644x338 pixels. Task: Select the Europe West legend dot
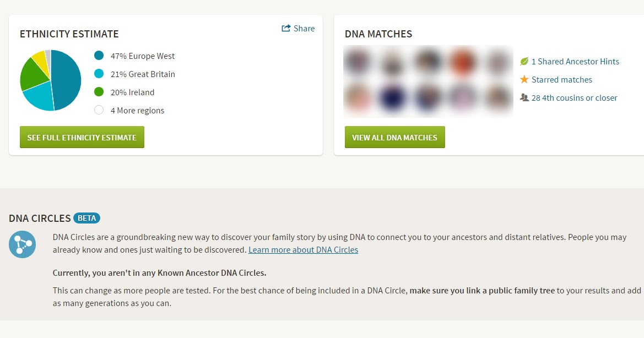click(x=99, y=56)
